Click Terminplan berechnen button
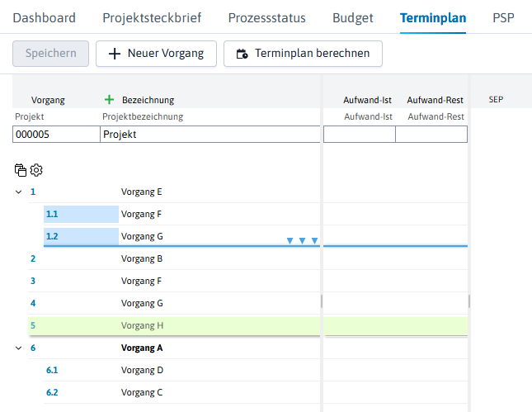 [x=303, y=54]
